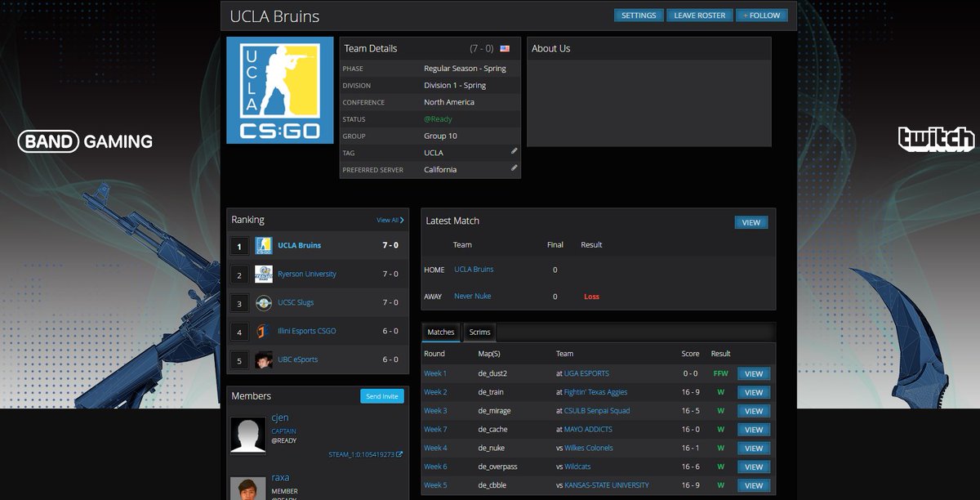Click the About Us text area
Image resolution: width=980 pixels, height=500 pixels.
pyautogui.click(x=648, y=103)
